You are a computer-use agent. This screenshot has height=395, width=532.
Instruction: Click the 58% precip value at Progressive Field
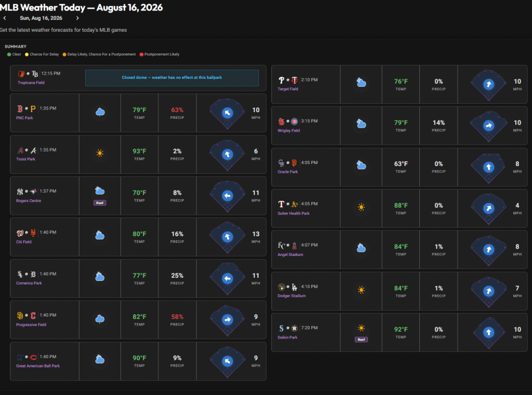177,317
